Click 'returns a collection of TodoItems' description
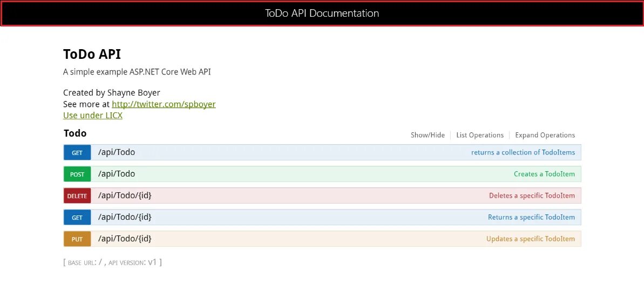This screenshot has width=644, height=290. 523,152
